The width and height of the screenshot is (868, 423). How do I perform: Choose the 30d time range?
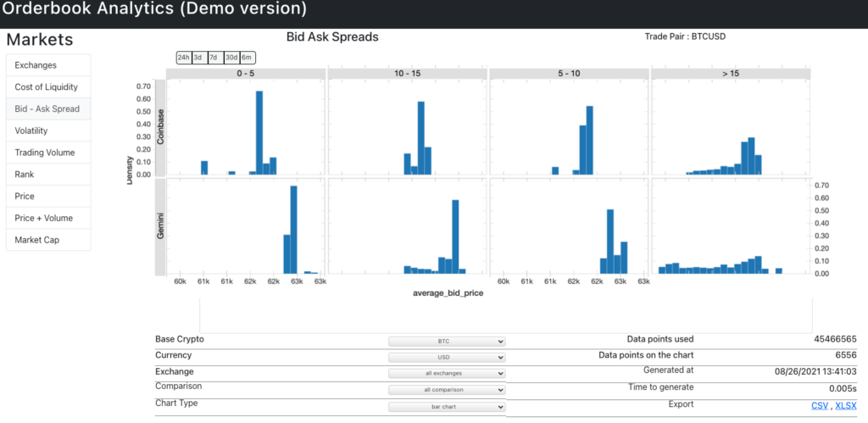tap(231, 58)
